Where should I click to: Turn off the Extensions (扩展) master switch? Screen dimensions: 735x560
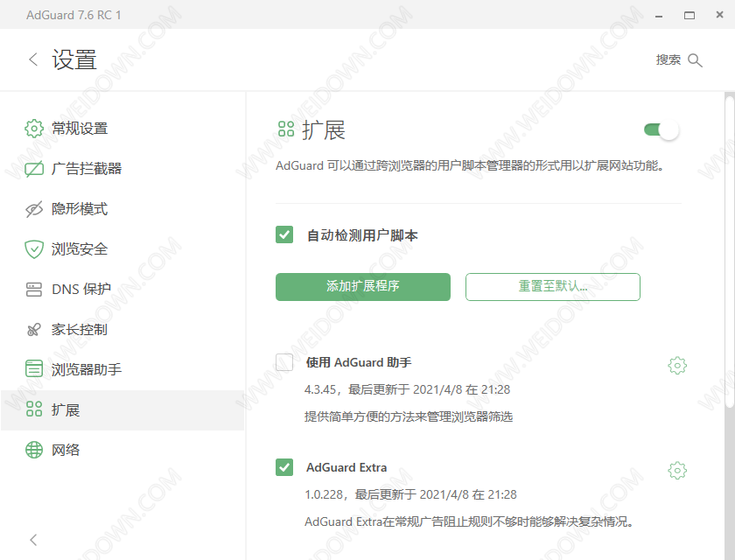point(661,130)
